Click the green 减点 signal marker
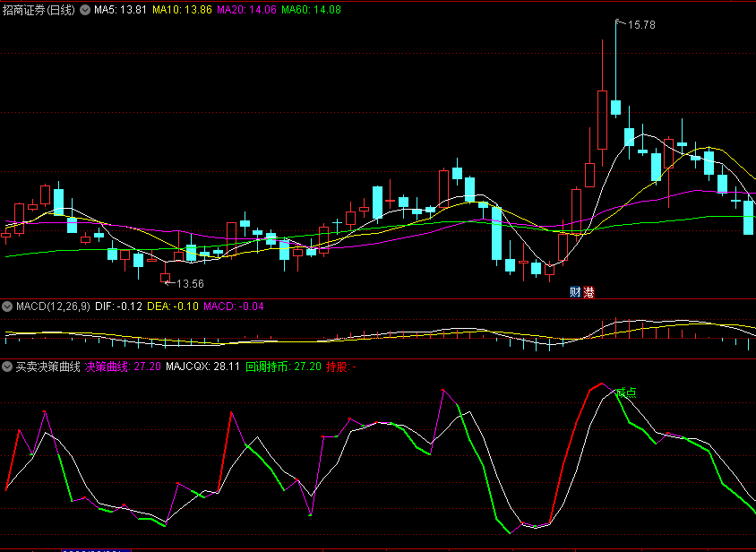Screen dimensions: 756x552 626,392
